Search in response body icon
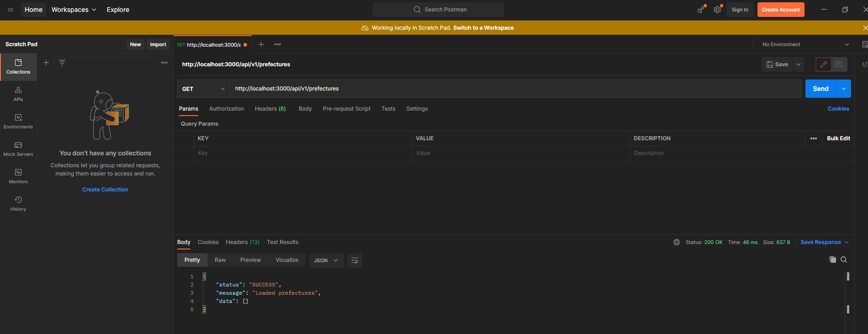 844,260
